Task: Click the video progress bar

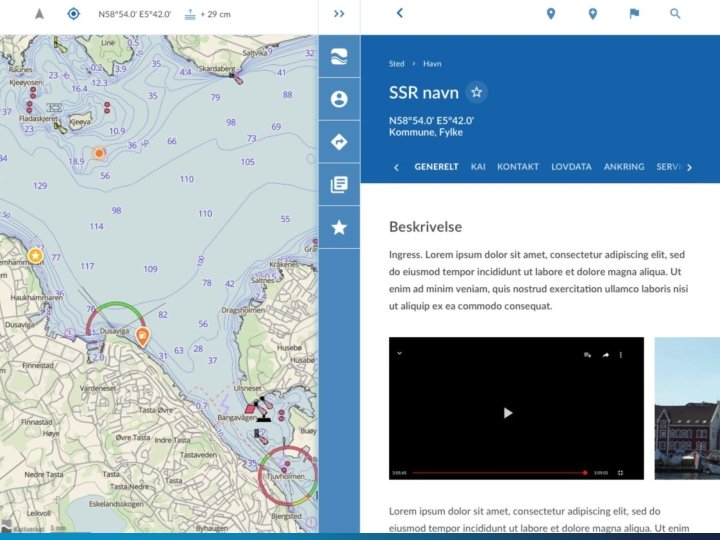Action: pos(500,472)
